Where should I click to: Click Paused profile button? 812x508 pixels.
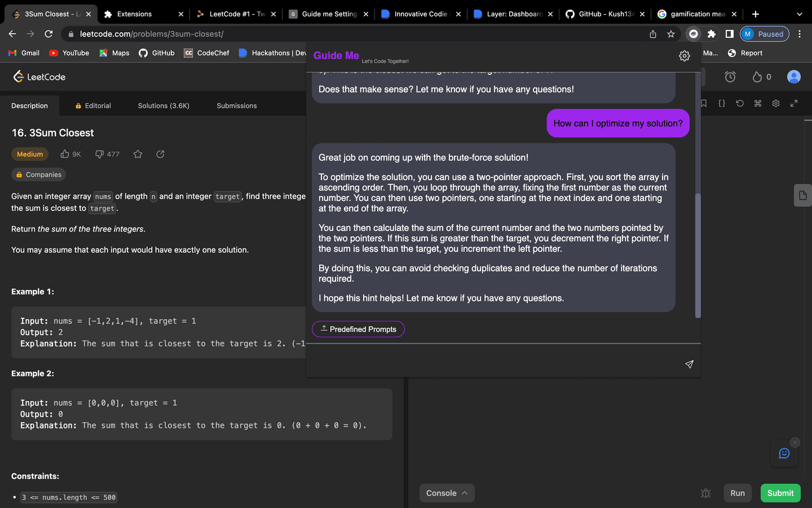[x=764, y=34]
